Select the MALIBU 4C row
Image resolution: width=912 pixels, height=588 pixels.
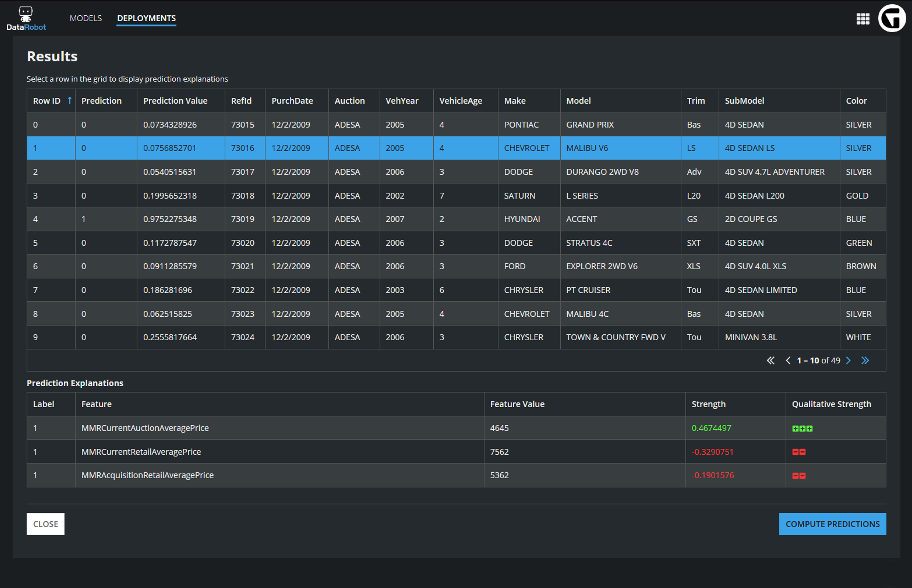pyautogui.click(x=456, y=314)
